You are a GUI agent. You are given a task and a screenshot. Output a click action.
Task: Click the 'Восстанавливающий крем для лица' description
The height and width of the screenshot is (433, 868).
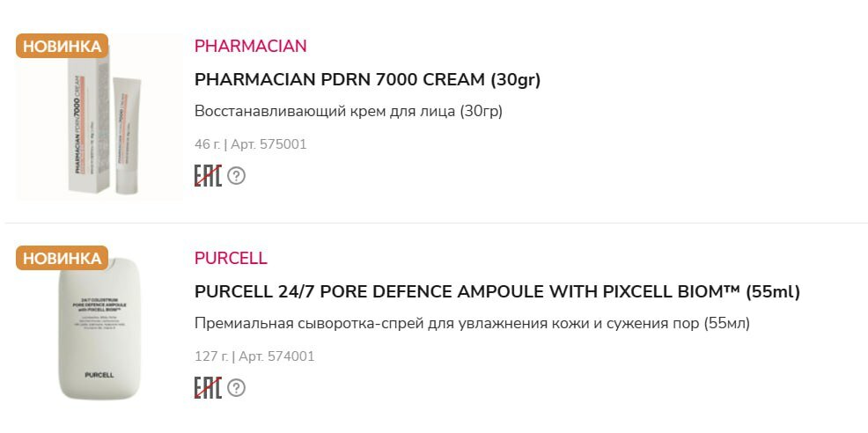pyautogui.click(x=348, y=112)
